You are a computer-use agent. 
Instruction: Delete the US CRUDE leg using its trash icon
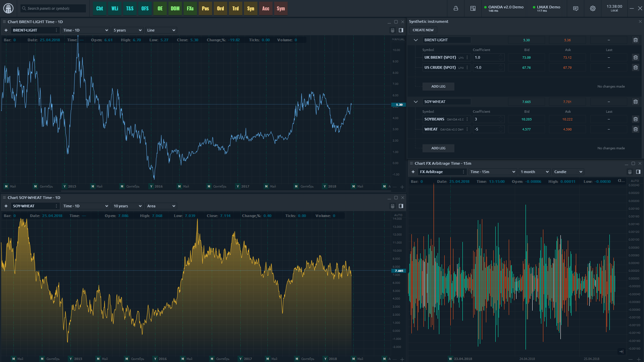(x=635, y=67)
